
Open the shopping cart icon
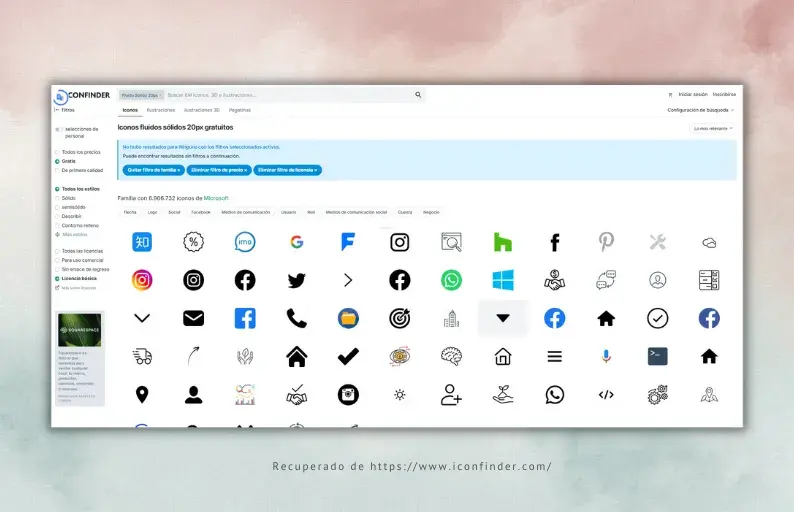[670, 95]
